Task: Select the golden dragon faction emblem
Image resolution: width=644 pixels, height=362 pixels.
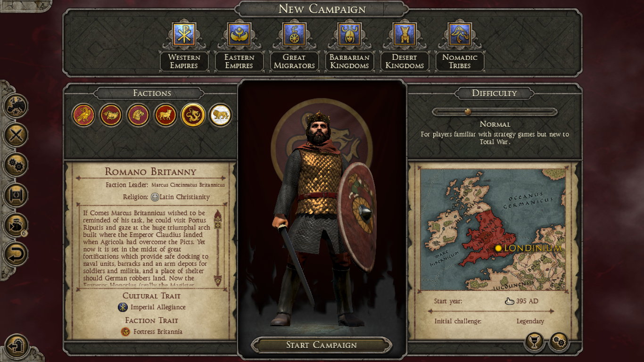Action: pos(193,115)
